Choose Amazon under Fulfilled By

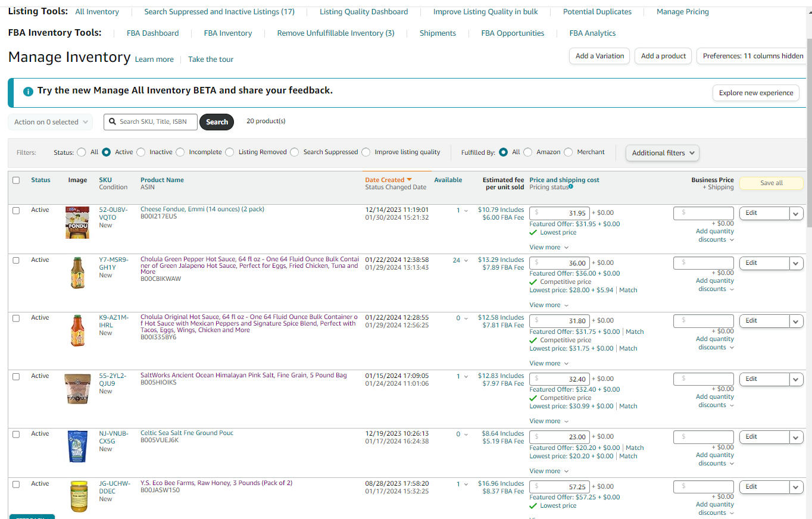[527, 152]
